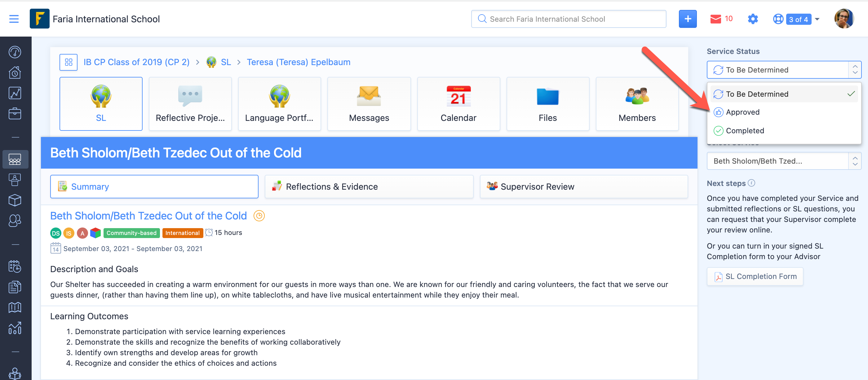The width and height of the screenshot is (868, 380).
Task: Open the Calendar tile
Action: point(458,104)
